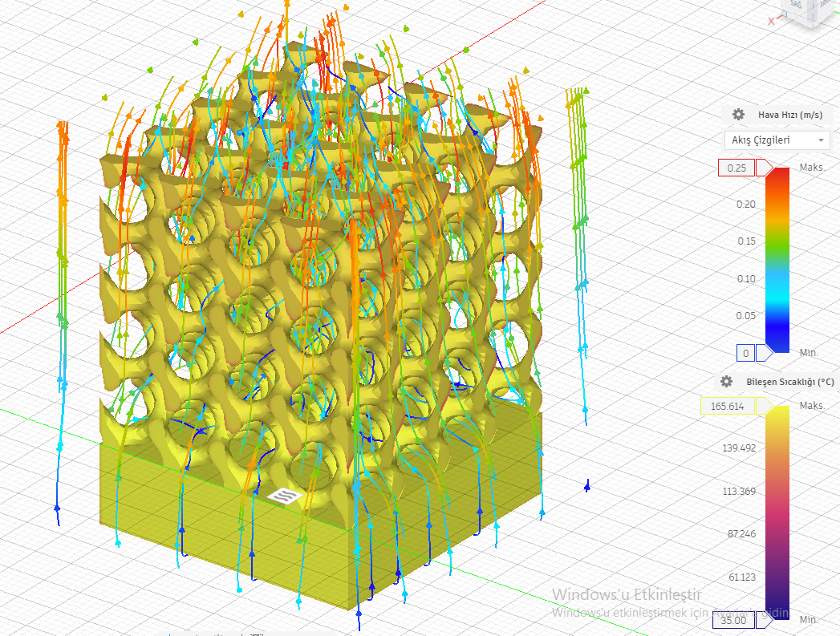Click the dropdown arrow beside Akış Çizgileri
This screenshot has height=636, width=840.
821,140
